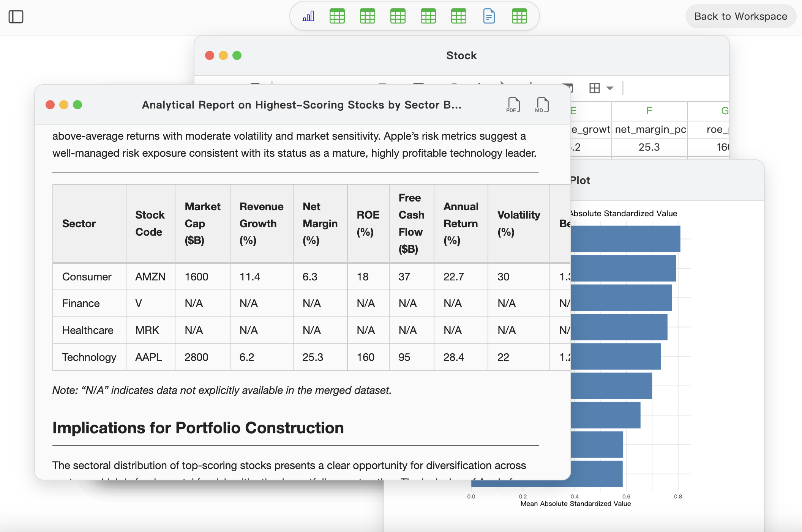Click the AAPL stock code cell

click(x=150, y=357)
